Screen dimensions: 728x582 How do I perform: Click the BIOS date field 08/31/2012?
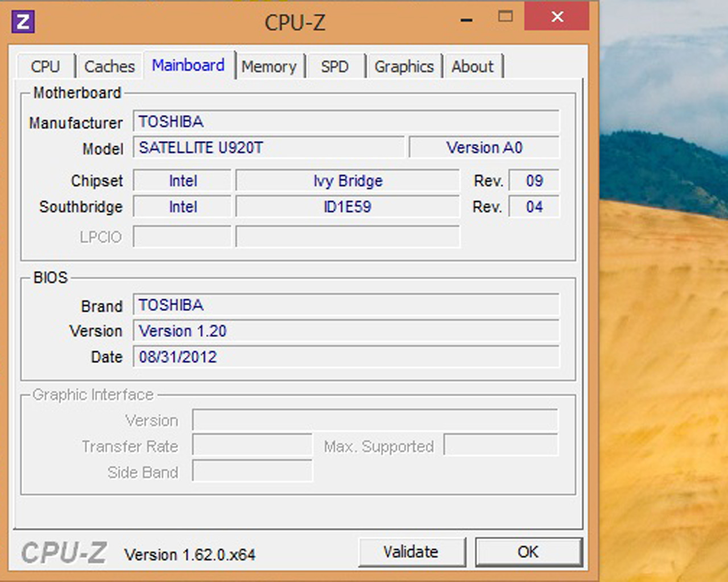(x=346, y=357)
